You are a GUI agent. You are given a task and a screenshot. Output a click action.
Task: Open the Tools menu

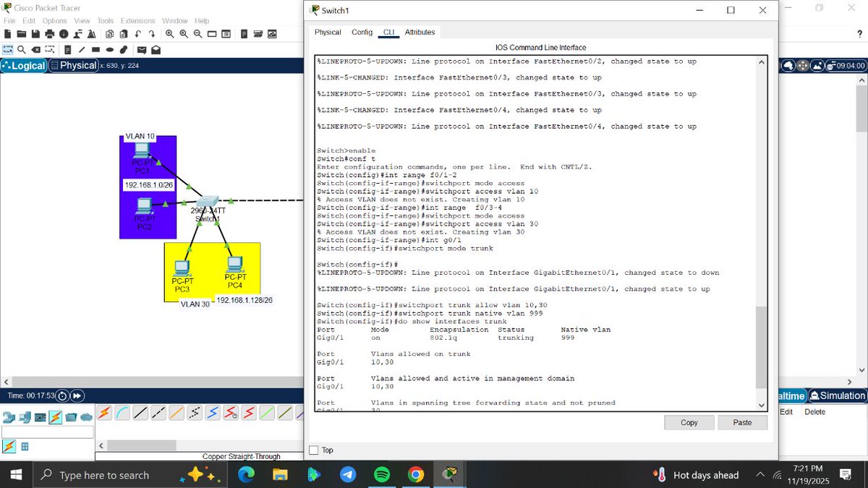click(x=105, y=20)
